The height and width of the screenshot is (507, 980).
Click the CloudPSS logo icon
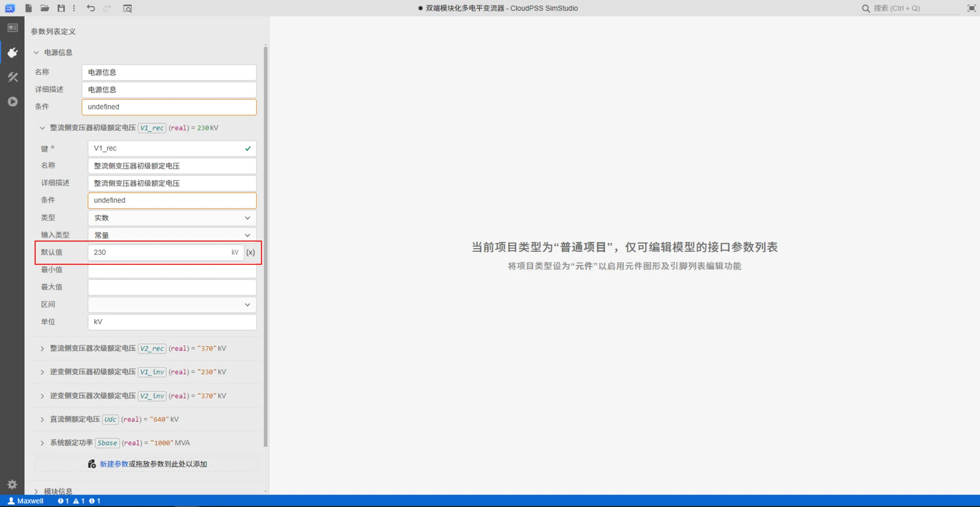click(x=10, y=8)
